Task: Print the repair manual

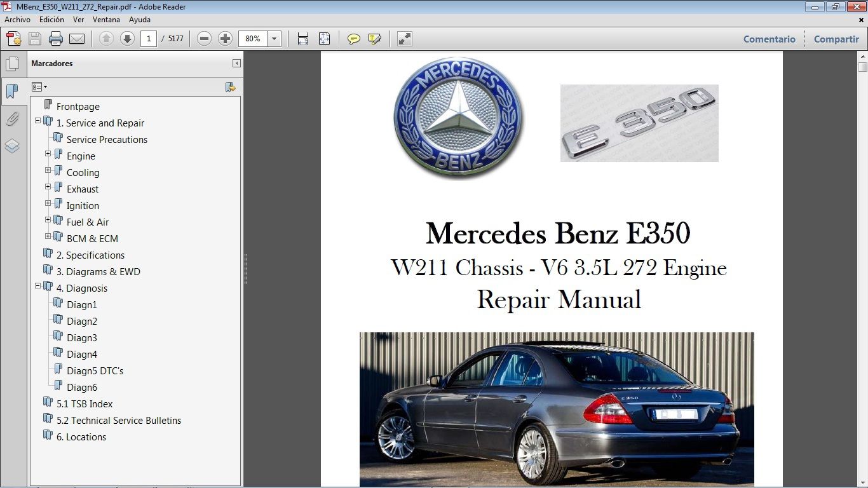Action: pyautogui.click(x=56, y=38)
